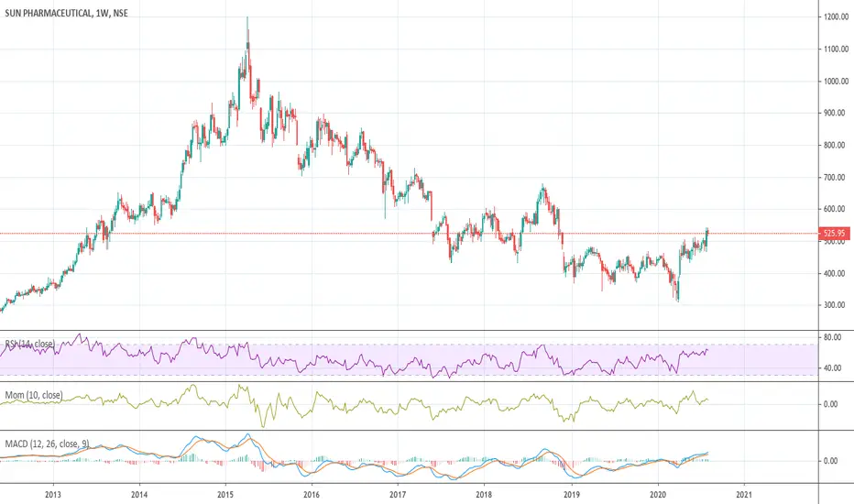Click the 2016 label on time axis
The image size is (854, 504).
pyautogui.click(x=312, y=495)
